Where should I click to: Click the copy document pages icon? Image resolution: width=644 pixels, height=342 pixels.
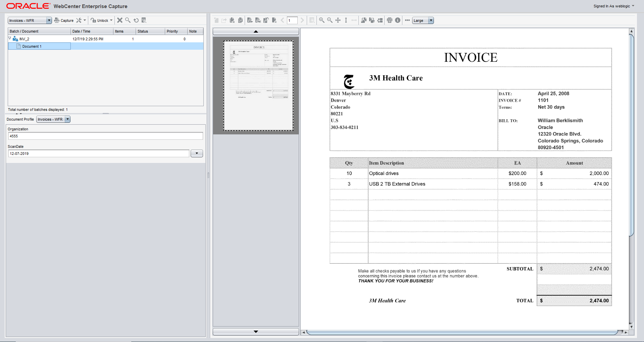pyautogui.click(x=240, y=20)
